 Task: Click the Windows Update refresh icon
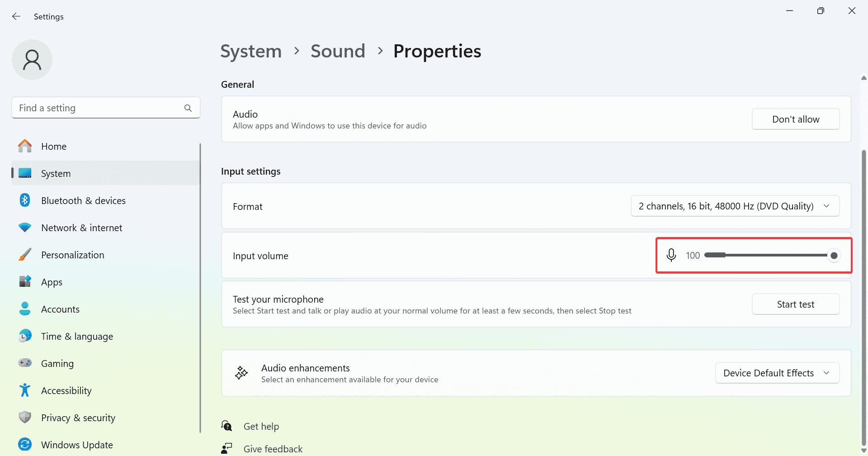[x=25, y=445]
